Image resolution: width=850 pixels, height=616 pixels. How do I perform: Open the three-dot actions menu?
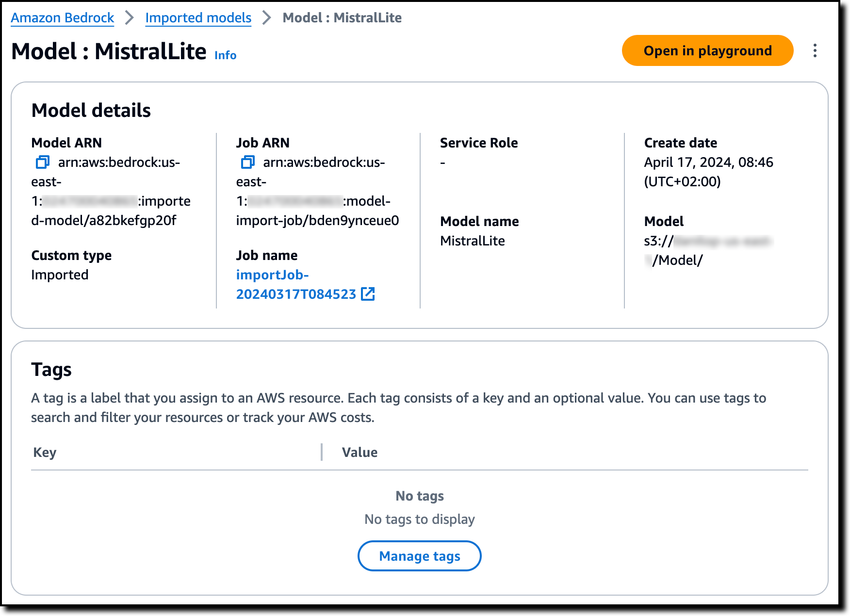(815, 51)
